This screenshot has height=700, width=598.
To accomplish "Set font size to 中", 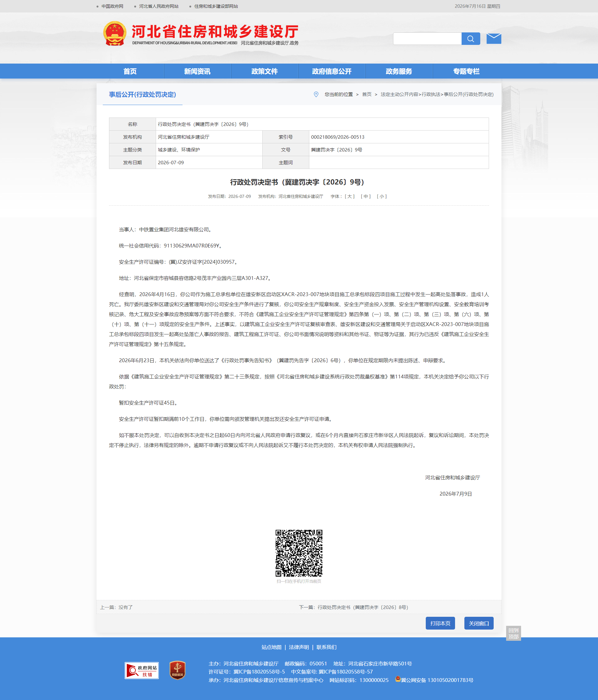I will tap(366, 196).
